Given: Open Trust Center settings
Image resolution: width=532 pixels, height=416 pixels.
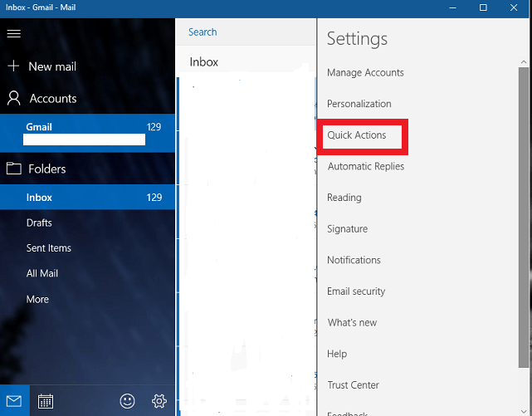Looking at the screenshot, I should click(x=354, y=384).
